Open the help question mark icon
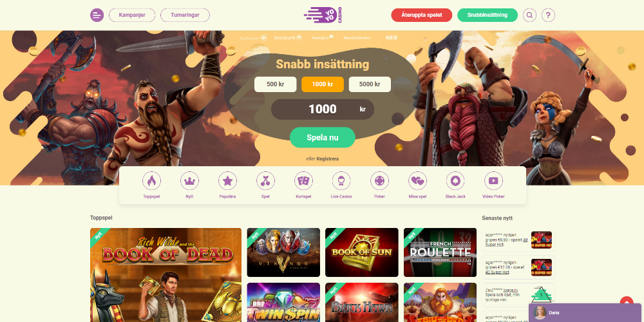 (x=548, y=15)
